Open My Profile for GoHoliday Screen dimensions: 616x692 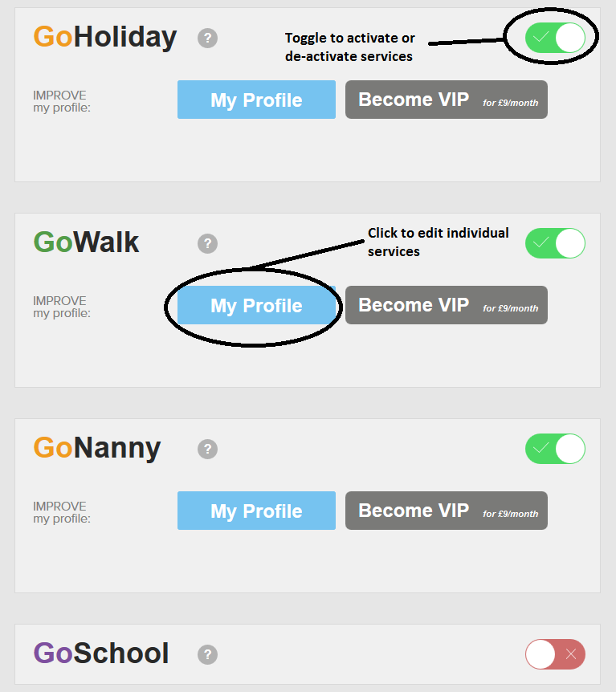pos(256,100)
